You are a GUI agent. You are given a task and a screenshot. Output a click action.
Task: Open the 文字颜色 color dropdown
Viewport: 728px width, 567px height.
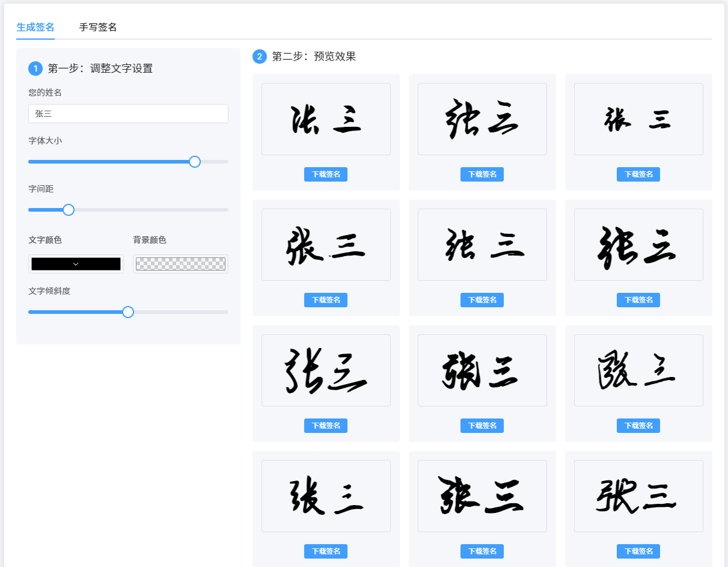(76, 263)
